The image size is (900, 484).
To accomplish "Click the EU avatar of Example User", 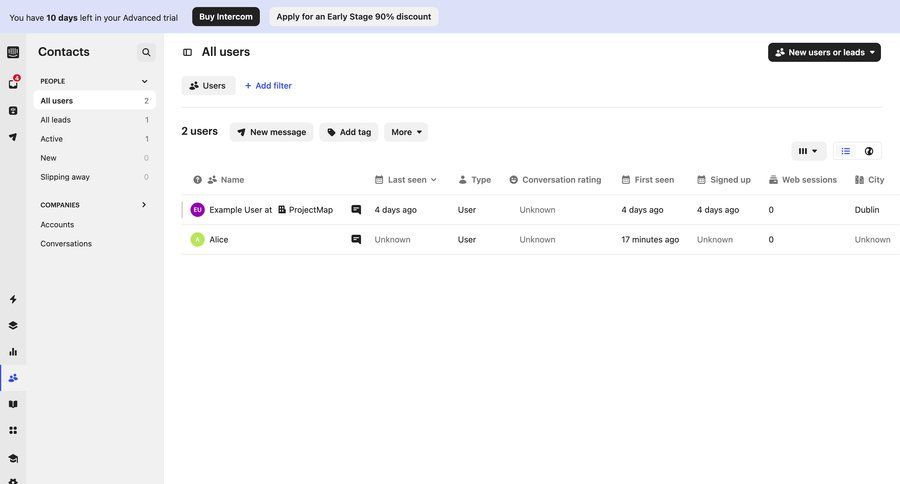I will 197,210.
